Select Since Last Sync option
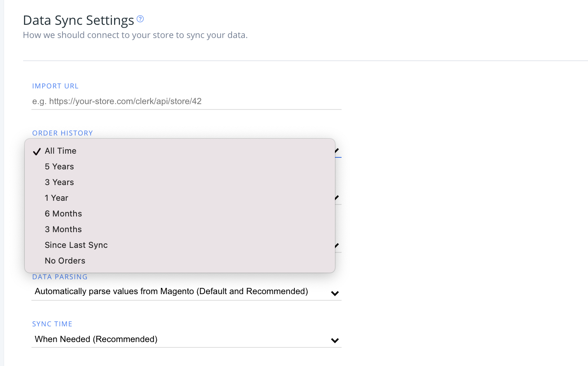 point(76,245)
